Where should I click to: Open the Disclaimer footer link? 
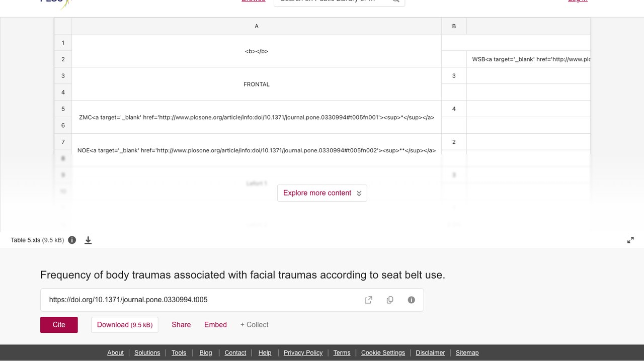coord(430,353)
